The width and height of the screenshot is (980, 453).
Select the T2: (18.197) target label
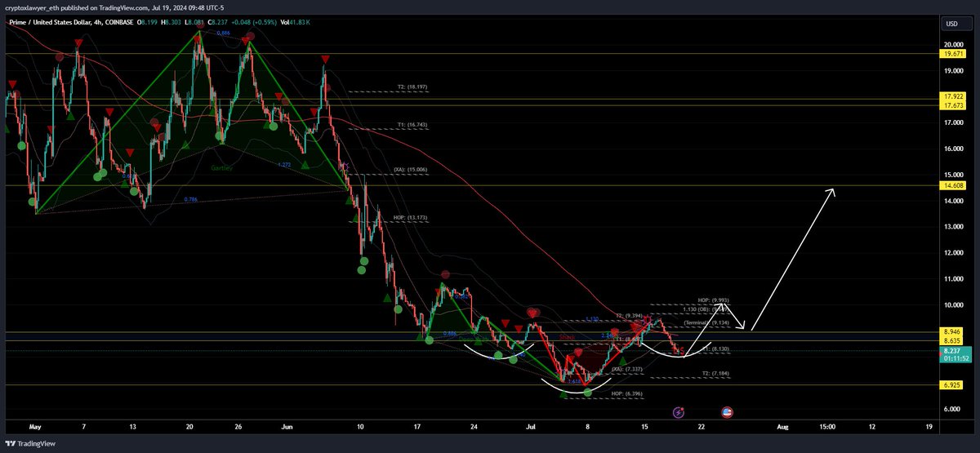[x=412, y=86]
